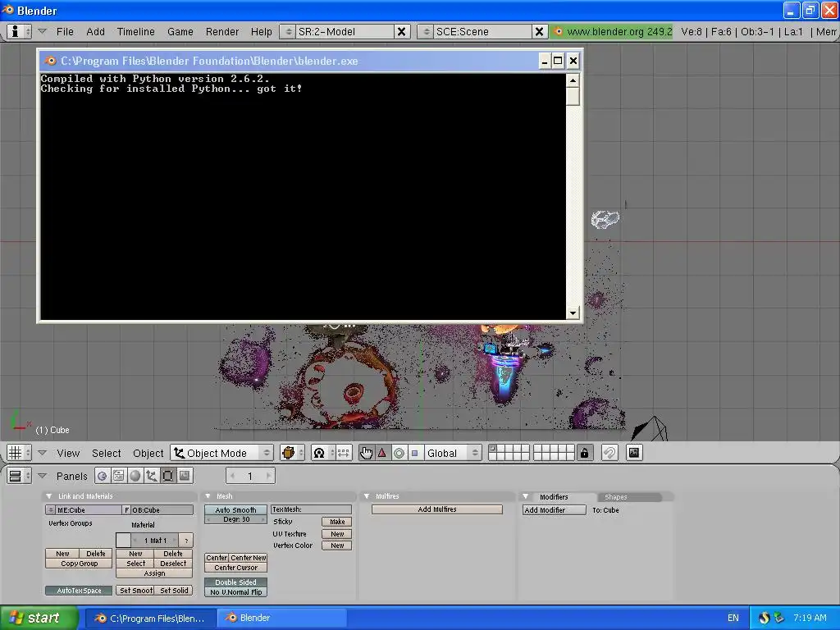Collapse the Modifiers panel triangle

point(526,496)
